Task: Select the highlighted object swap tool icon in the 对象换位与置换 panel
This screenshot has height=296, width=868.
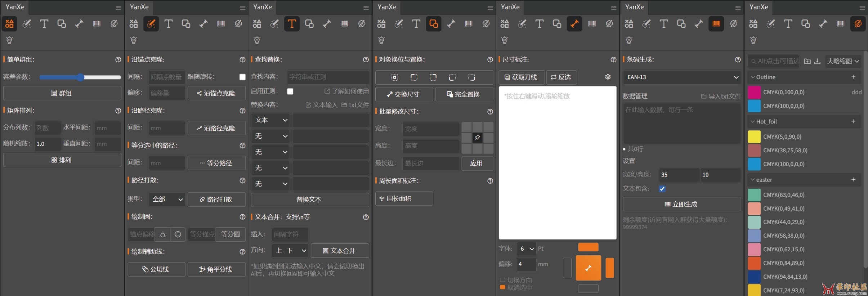Action: (434, 24)
